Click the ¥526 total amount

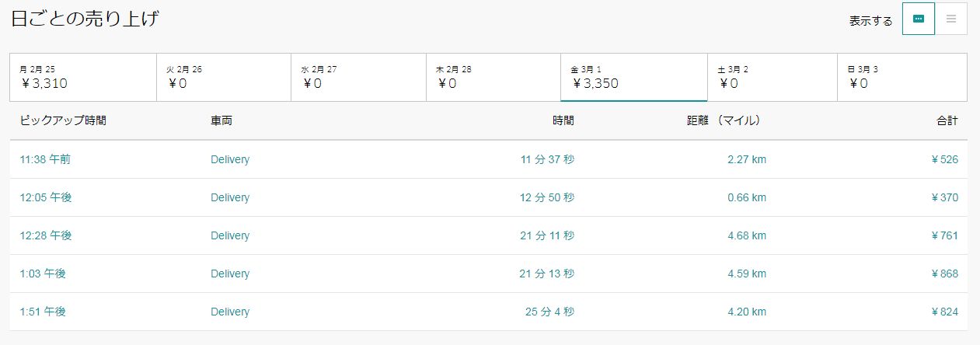[944, 159]
